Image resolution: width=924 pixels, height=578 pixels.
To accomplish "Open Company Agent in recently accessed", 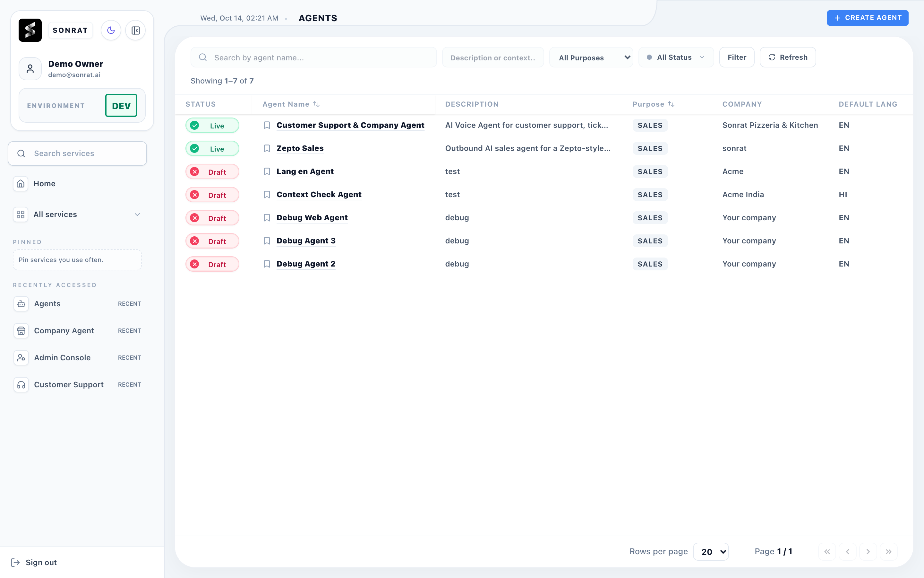I will [x=78, y=331].
